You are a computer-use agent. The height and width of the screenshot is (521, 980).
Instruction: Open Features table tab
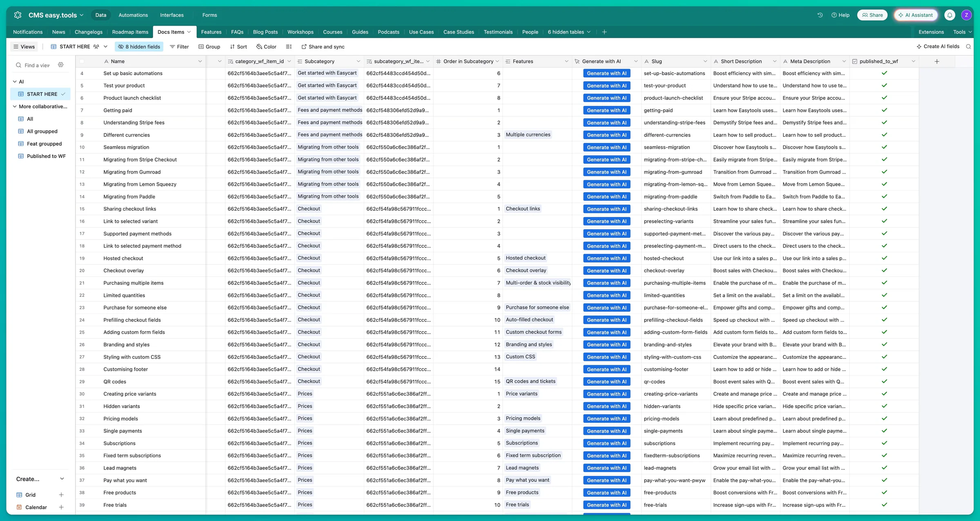click(211, 32)
